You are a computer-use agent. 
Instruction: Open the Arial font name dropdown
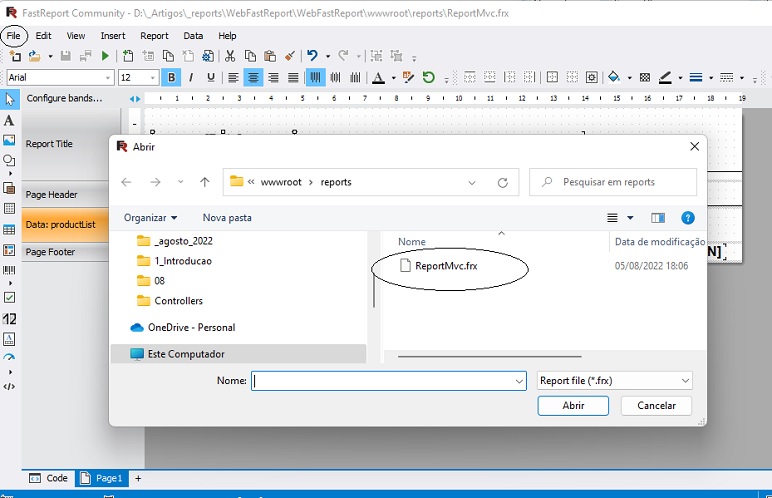108,77
